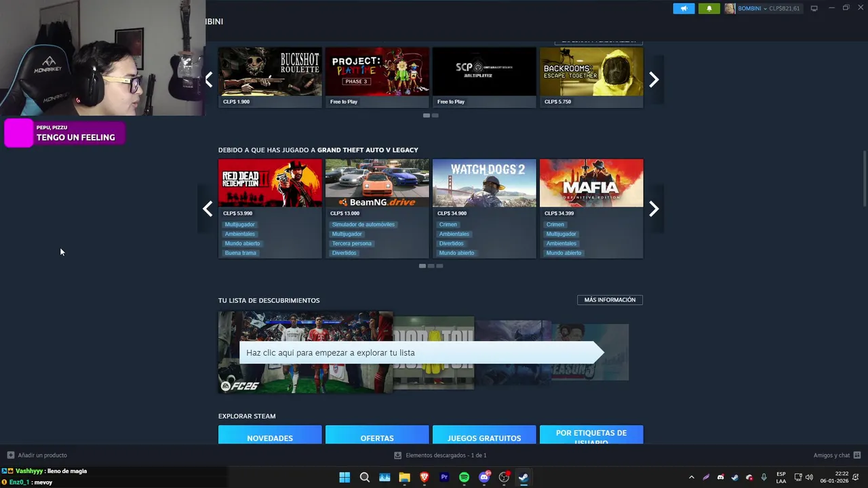
Task: Switch to Big Picture mode monitor icon
Action: [814, 8]
